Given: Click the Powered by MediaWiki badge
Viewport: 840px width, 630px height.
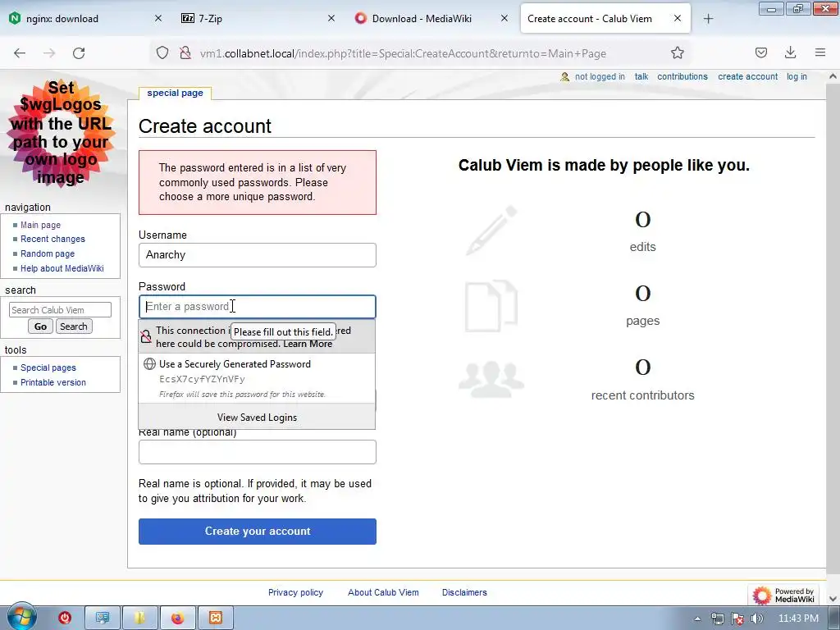Looking at the screenshot, I should click(x=783, y=595).
